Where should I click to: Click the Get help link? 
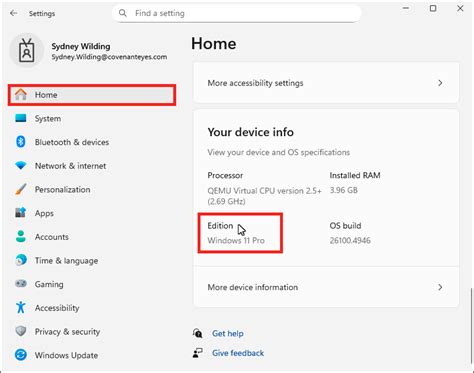coord(228,333)
